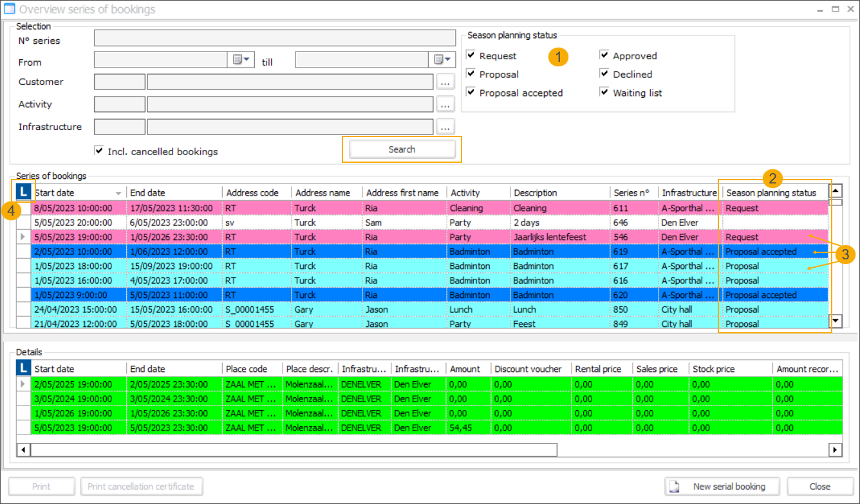Click the N° series input field
This screenshot has width=860, height=504.
click(275, 37)
